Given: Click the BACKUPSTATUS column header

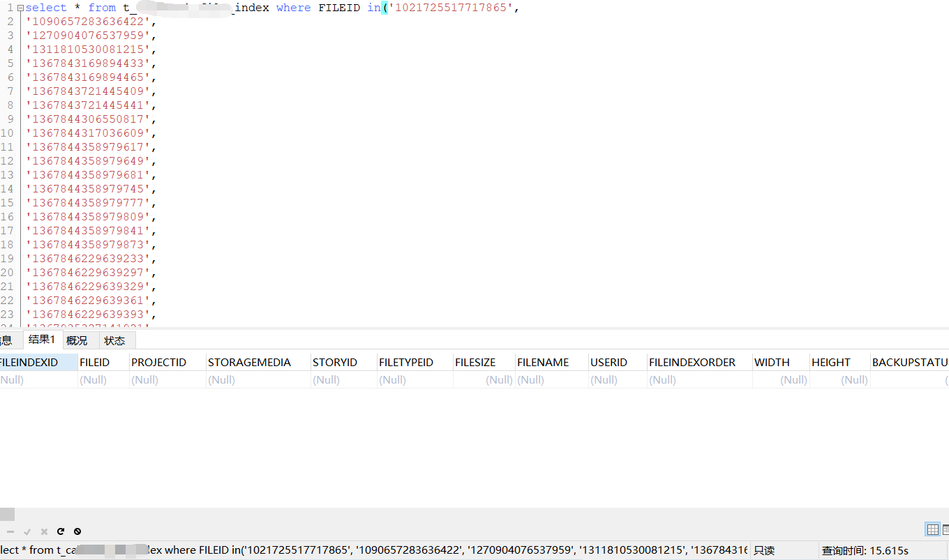Looking at the screenshot, I should tap(910, 362).
